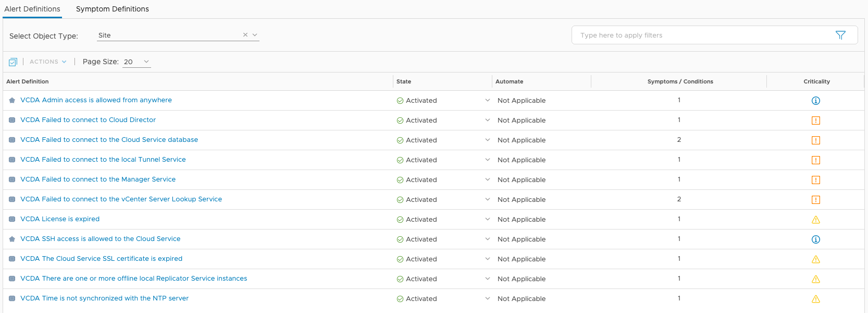Open VCDA Time is not synchronized alert
The image size is (868, 313).
point(104,298)
